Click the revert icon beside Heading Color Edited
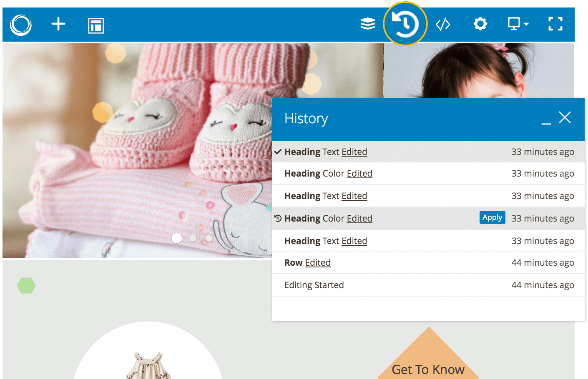Screen dimensions: 588x379 [278, 218]
